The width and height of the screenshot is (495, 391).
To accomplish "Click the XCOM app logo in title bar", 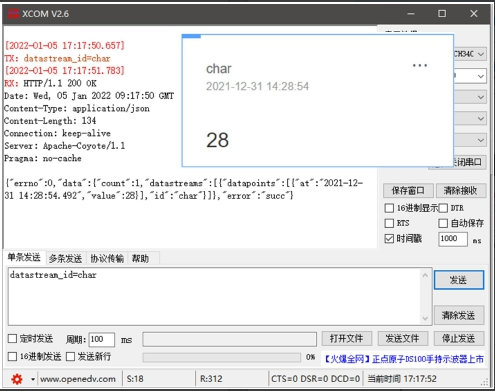I will tap(13, 14).
